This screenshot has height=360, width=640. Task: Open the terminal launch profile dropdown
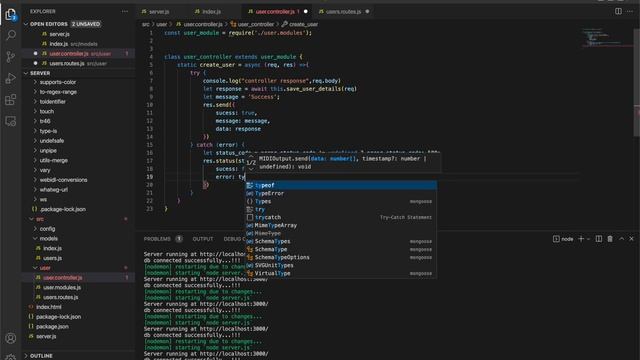click(588, 239)
